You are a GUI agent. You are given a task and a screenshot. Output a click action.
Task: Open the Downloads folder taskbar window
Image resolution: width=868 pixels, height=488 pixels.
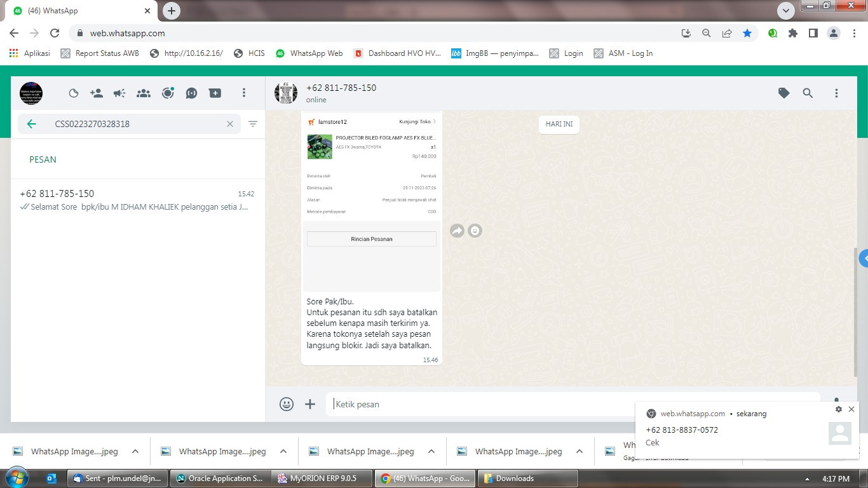click(528, 478)
